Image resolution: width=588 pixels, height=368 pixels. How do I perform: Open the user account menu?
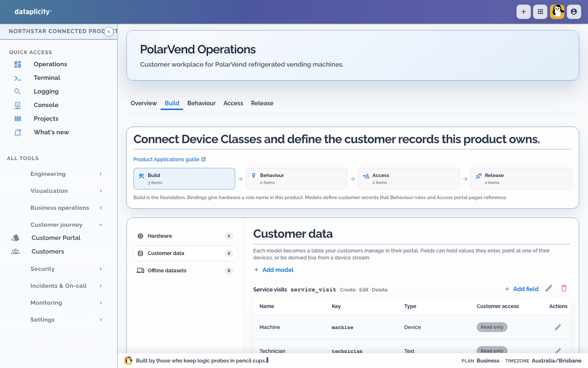(574, 12)
